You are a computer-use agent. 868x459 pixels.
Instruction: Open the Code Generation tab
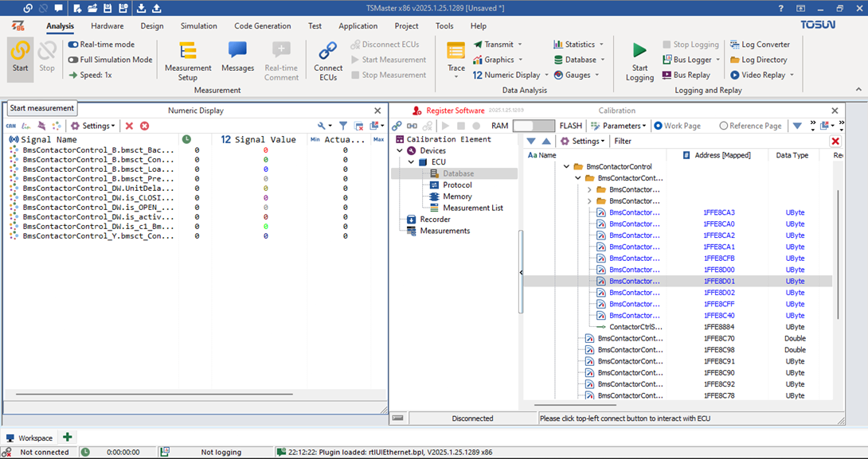coord(263,26)
